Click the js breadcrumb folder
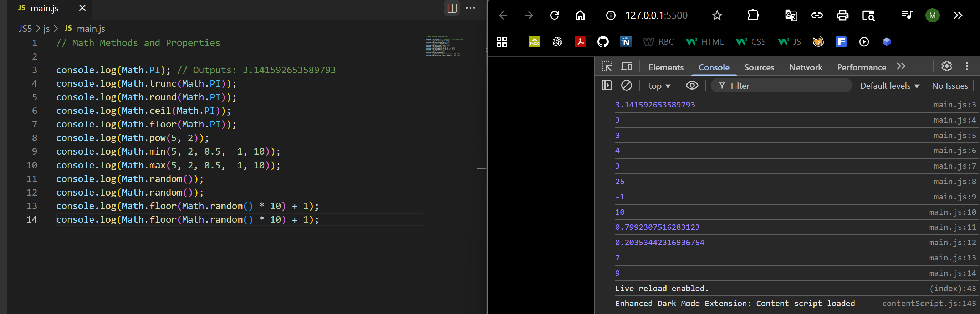The height and width of the screenshot is (314, 980). [46, 29]
